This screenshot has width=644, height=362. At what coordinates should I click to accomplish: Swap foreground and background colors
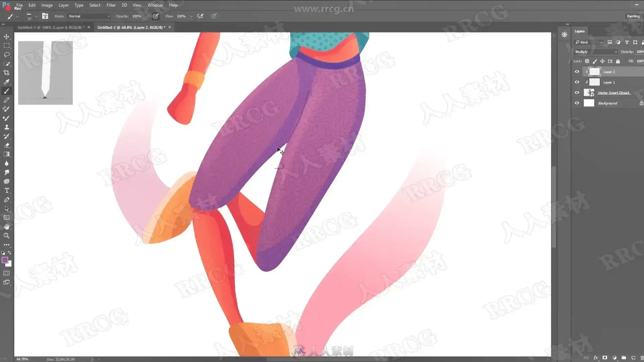(x=9, y=253)
